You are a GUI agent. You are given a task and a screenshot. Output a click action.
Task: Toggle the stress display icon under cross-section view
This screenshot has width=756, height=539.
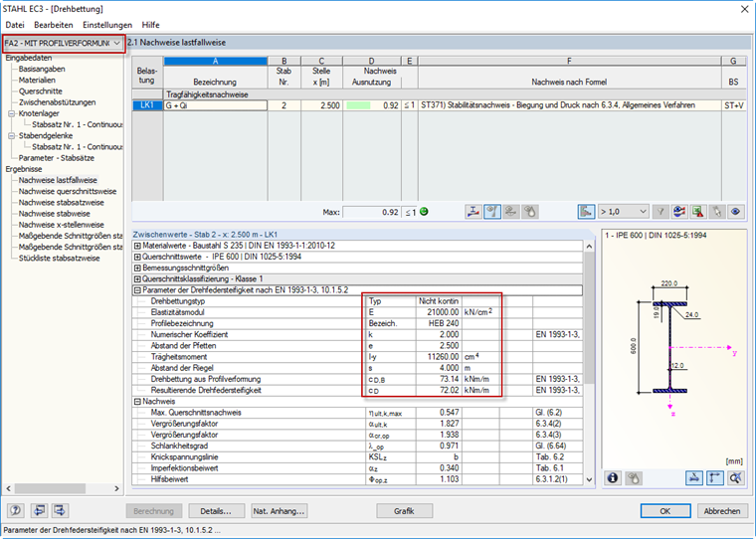click(693, 477)
